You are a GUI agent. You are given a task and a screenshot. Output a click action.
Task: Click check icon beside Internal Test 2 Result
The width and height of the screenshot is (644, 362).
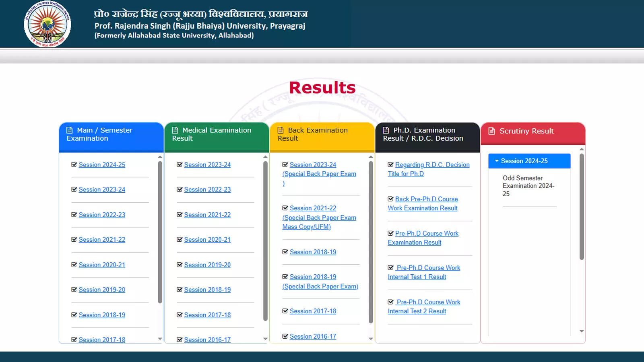(390, 302)
